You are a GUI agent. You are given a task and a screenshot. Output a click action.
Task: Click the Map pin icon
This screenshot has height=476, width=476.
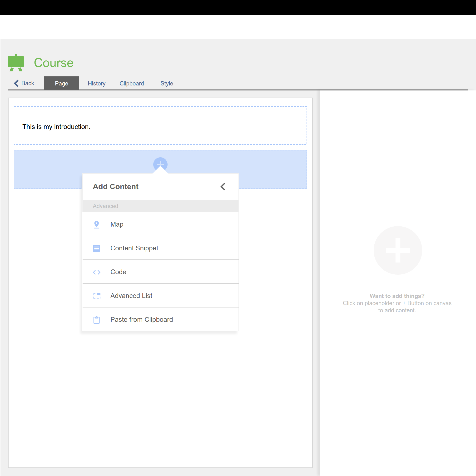click(x=97, y=224)
